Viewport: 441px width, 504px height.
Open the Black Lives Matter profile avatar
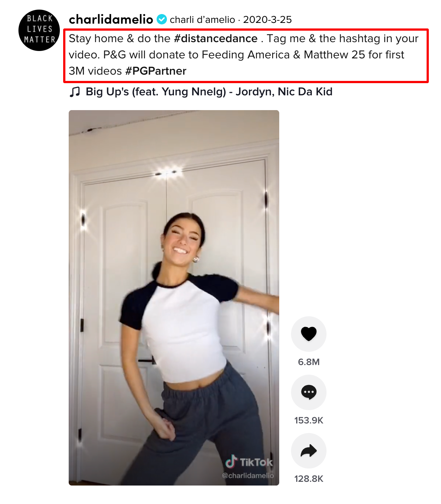39,30
